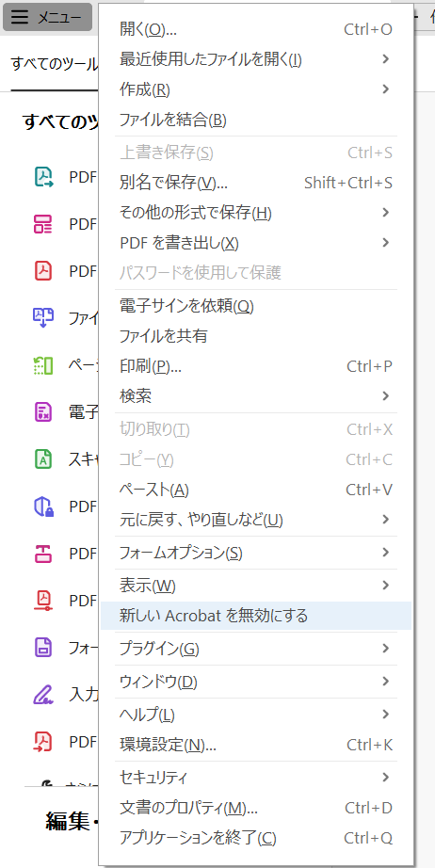The image size is (435, 868).
Task: Select the pink Redact PDF tool icon
Action: [x=43, y=553]
